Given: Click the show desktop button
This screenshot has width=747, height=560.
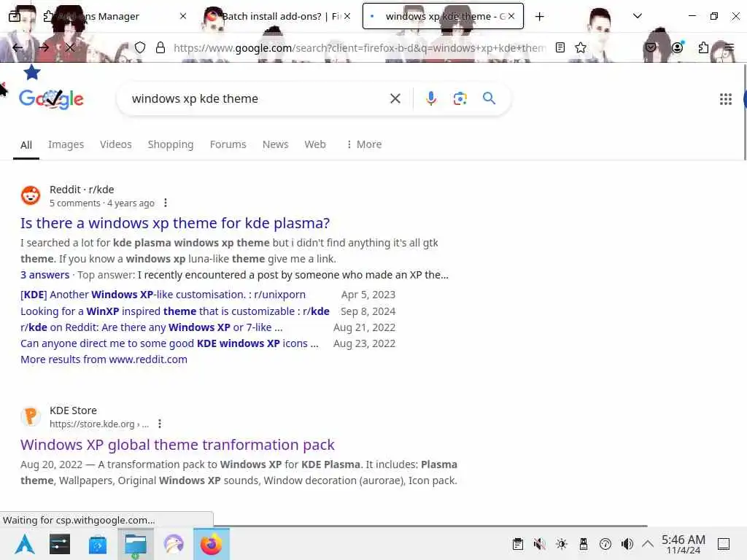Looking at the screenshot, I should click(723, 544).
